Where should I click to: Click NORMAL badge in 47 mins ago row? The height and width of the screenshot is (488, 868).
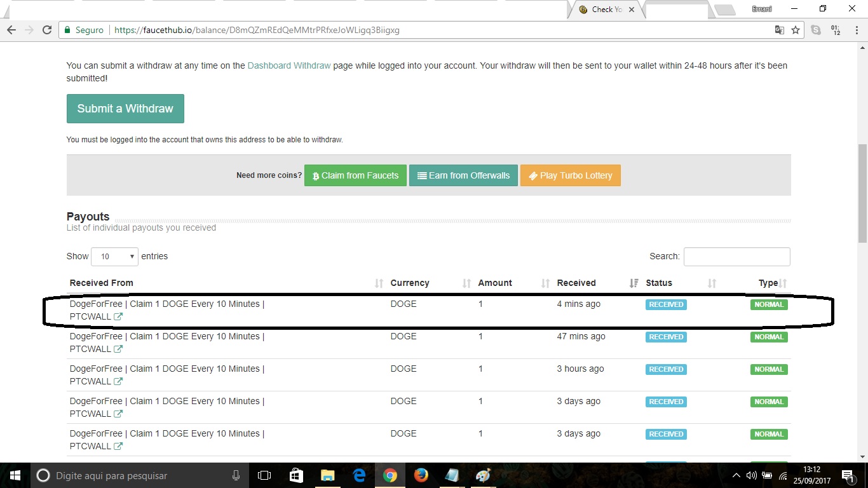tap(769, 337)
